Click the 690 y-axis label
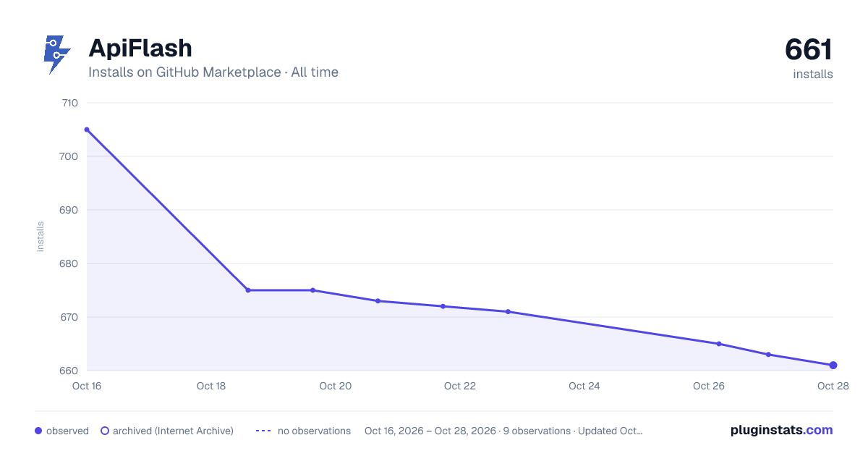The image size is (868, 456). click(x=69, y=210)
